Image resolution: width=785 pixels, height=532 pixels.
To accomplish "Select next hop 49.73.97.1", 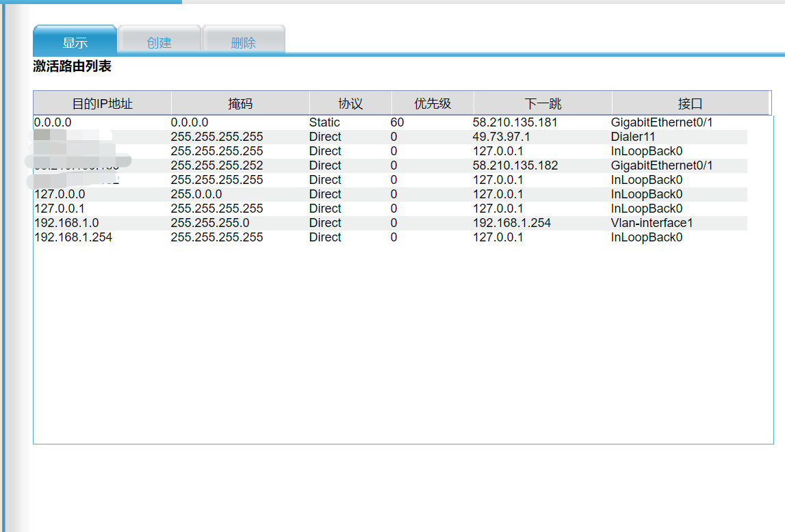I will tap(501, 137).
